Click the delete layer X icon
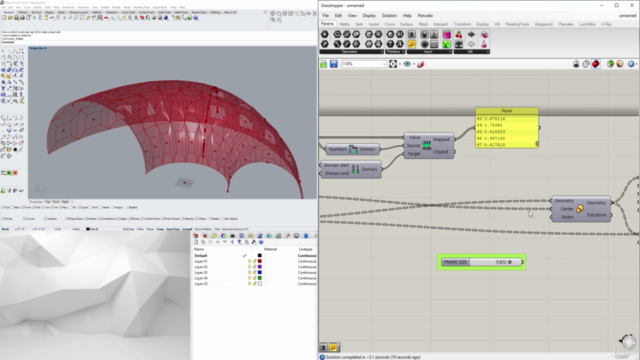The image size is (640, 360). [210, 242]
